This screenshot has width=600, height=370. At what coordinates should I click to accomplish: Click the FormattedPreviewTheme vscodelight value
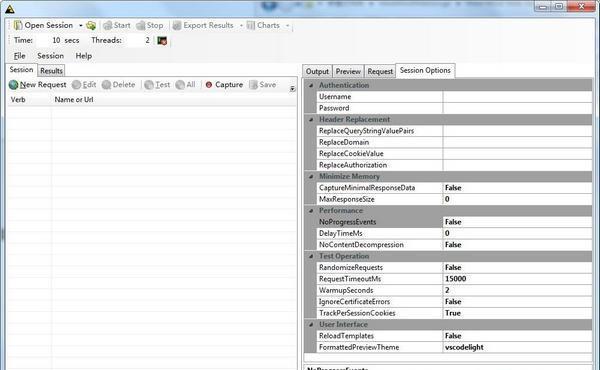point(517,347)
